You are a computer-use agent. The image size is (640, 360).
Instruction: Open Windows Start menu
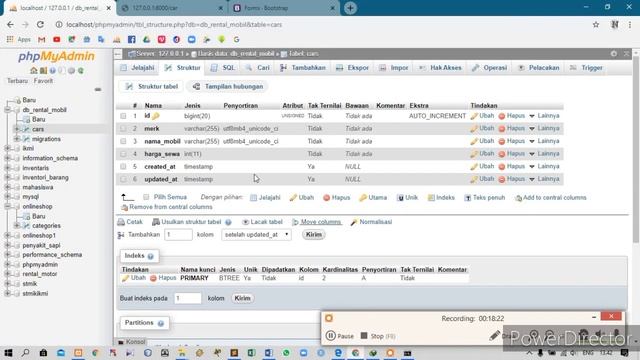pos(8,353)
